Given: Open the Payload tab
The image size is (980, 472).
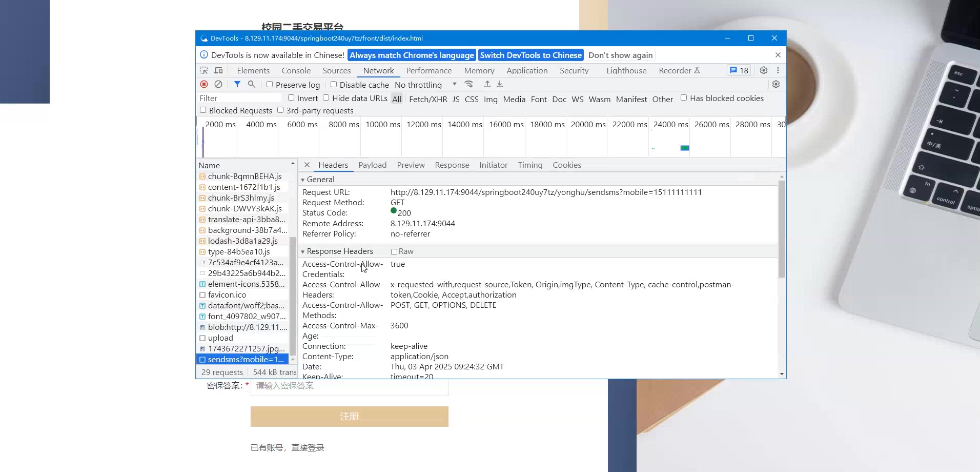Looking at the screenshot, I should tap(372, 165).
